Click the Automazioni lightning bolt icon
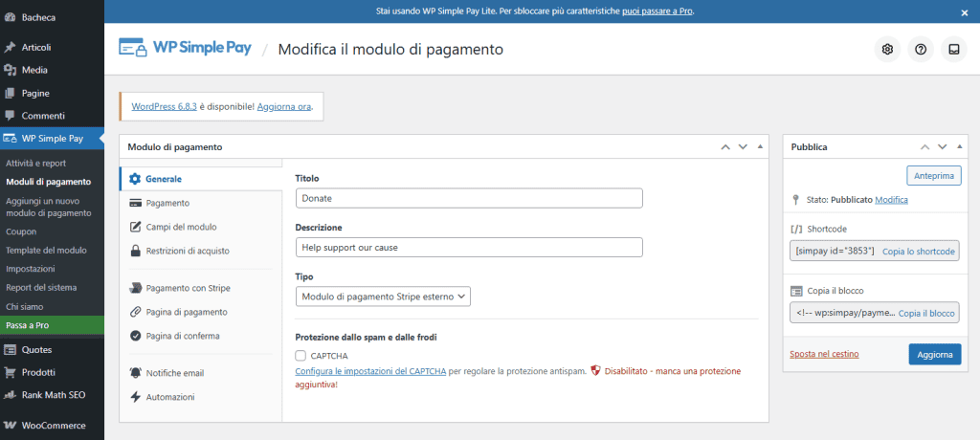Screen dimensions: 980x440 (x=134, y=397)
